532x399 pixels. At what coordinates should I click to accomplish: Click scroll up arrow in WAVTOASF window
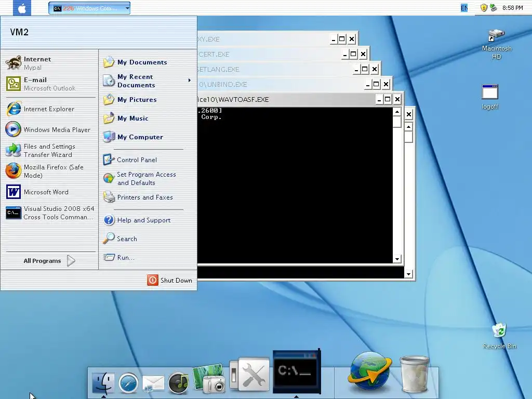[x=397, y=112]
